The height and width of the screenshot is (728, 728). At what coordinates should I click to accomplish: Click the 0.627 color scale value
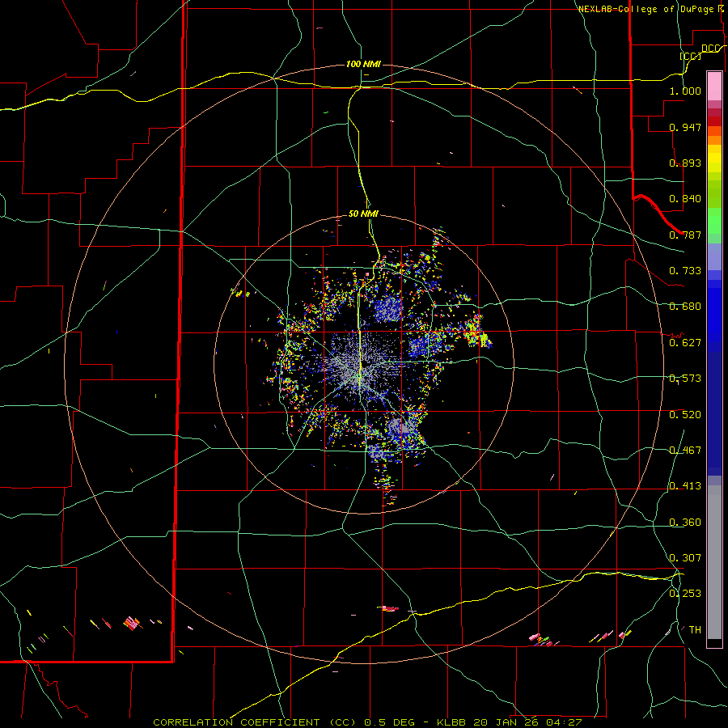[x=685, y=343]
